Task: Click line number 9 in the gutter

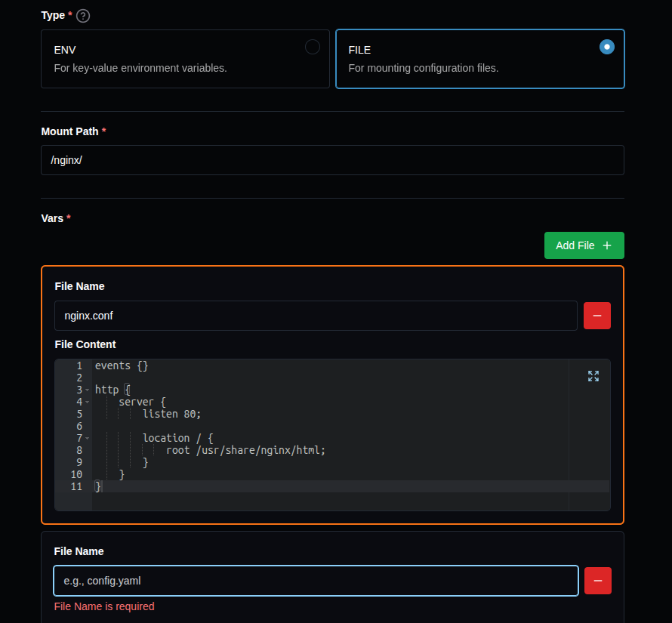Action: click(79, 462)
